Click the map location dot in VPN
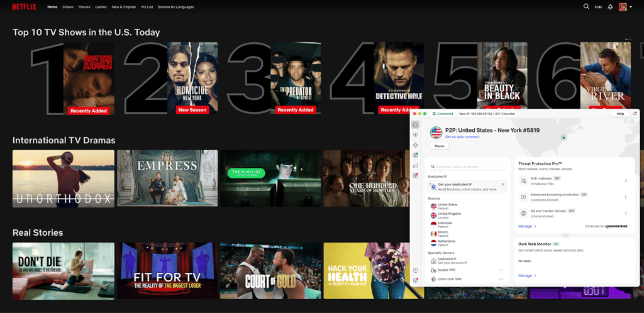Viewport: 644px width, 313px height. 564,138
